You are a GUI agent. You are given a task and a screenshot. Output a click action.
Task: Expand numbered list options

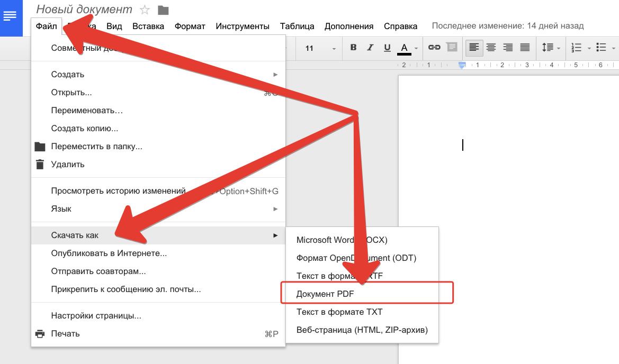[x=589, y=48]
